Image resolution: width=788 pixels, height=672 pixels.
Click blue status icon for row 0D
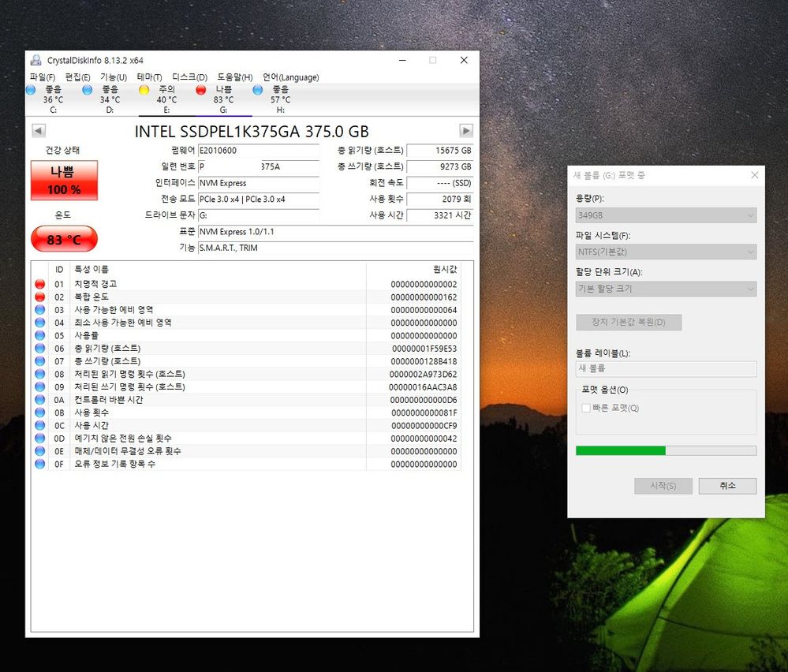[40, 439]
